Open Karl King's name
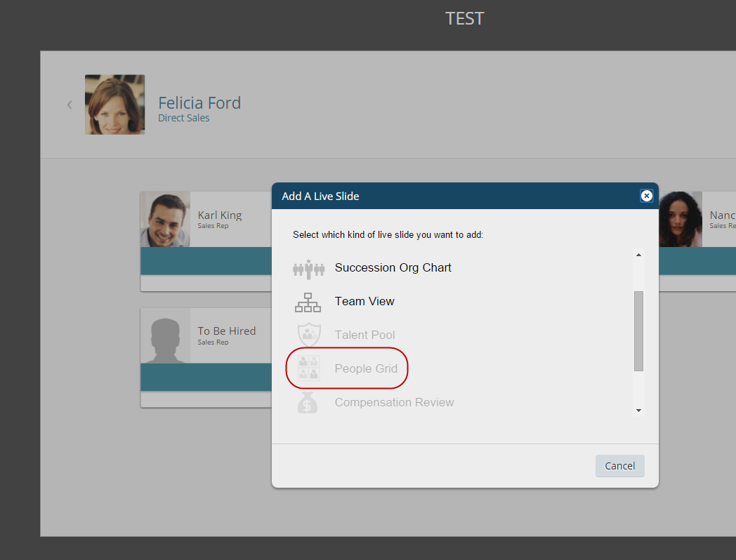This screenshot has width=736, height=560. (220, 215)
